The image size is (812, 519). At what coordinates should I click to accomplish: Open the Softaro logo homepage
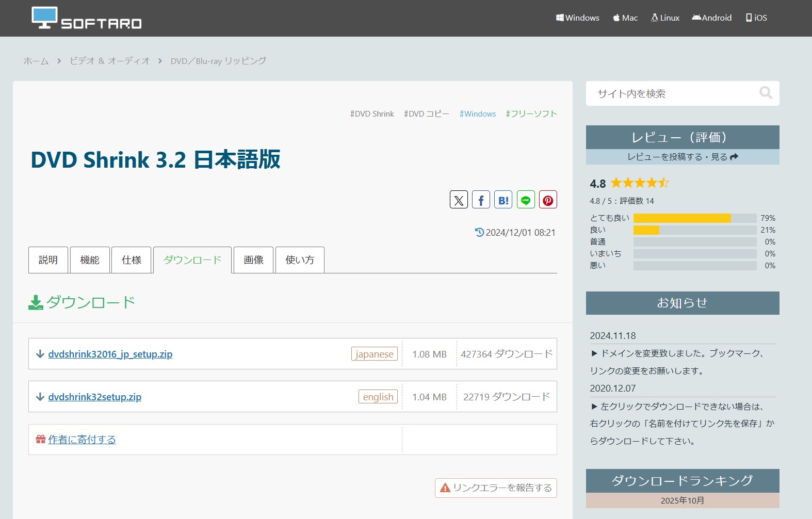point(87,18)
